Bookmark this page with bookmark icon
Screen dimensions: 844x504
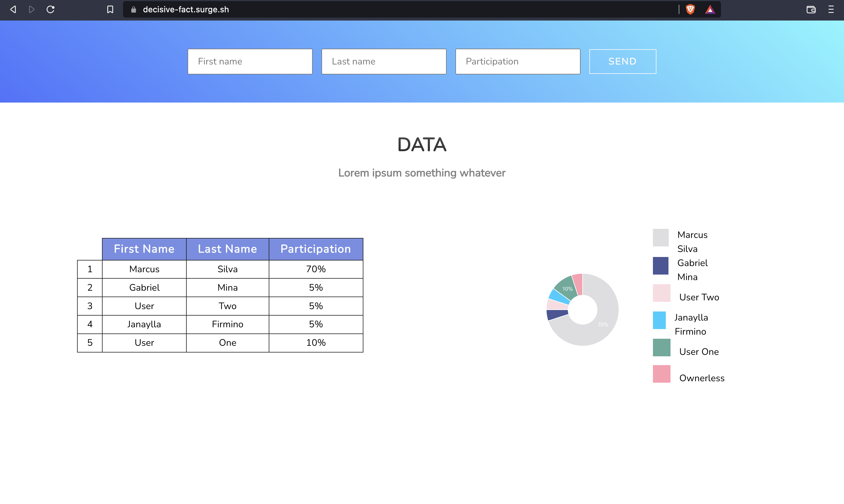tap(110, 9)
